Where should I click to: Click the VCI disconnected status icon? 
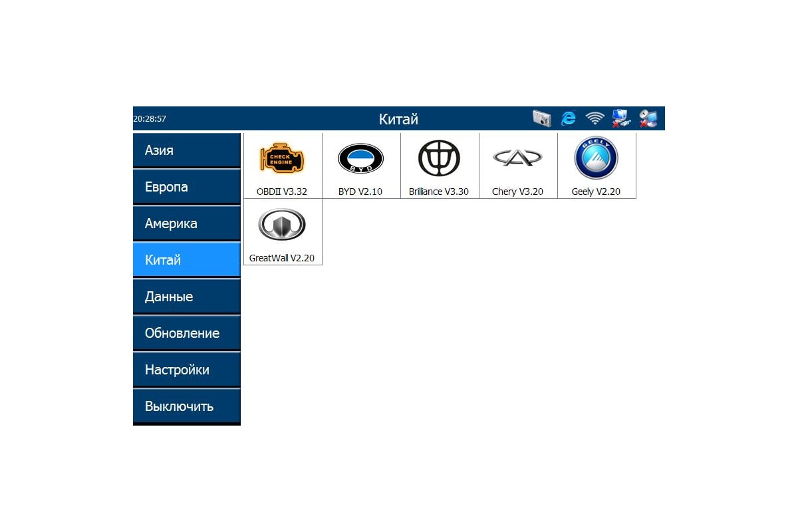(648, 118)
